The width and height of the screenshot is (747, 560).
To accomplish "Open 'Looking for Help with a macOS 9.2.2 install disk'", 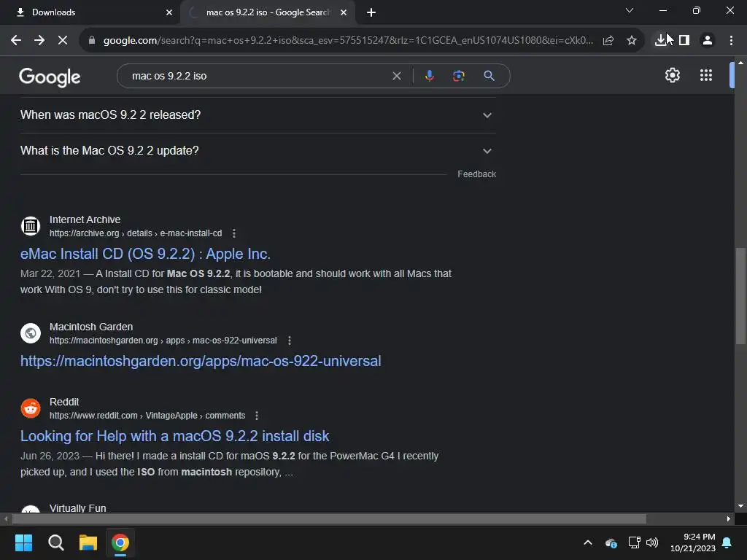I will 174,436.
